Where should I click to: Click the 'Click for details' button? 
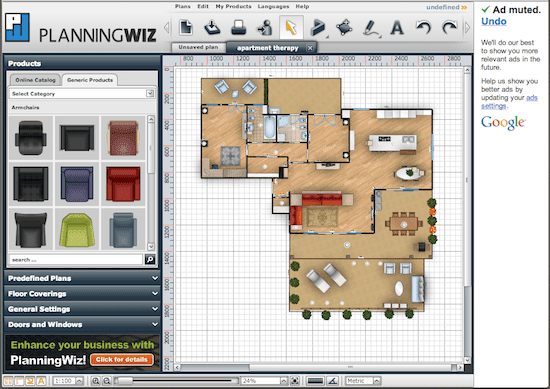point(122,360)
